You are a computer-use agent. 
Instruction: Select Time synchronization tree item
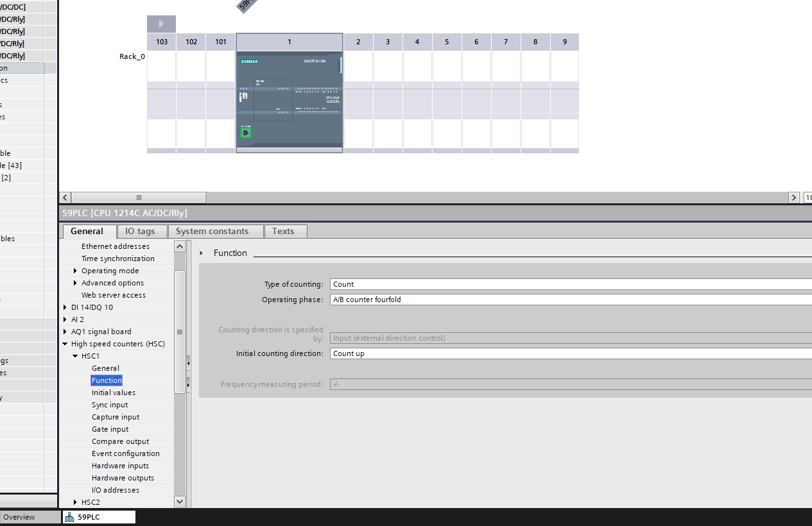tap(118, 259)
